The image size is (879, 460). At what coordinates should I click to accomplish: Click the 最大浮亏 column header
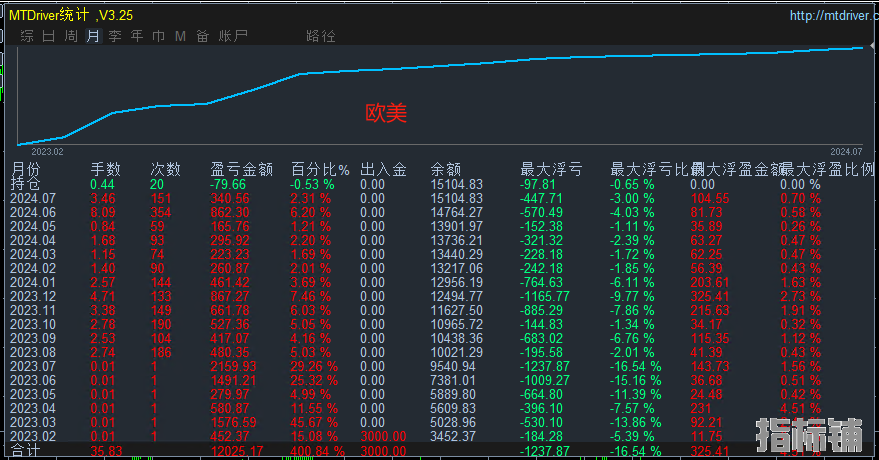pyautogui.click(x=551, y=170)
